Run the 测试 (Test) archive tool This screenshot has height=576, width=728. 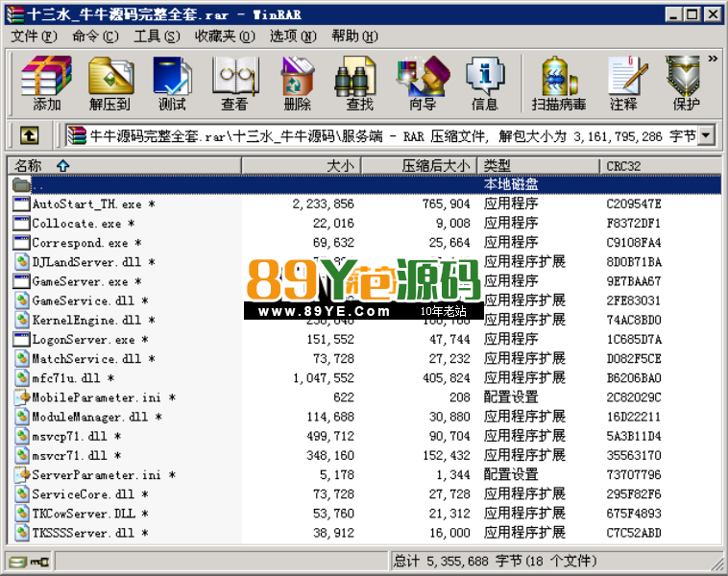pyautogui.click(x=172, y=84)
